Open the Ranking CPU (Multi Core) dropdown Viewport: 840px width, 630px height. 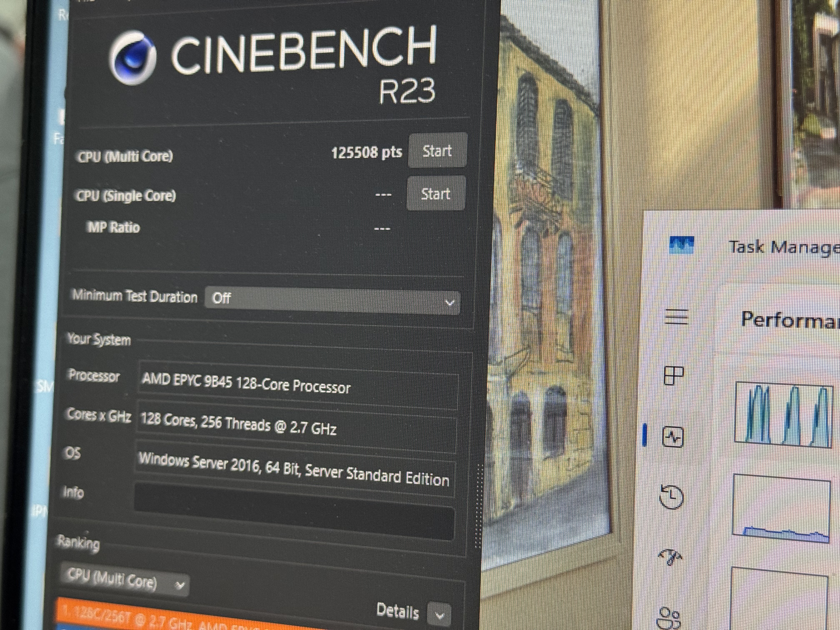[125, 581]
